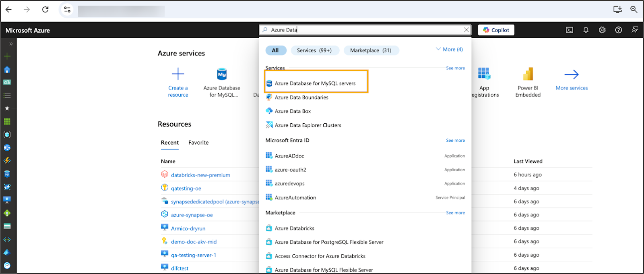The image size is (644, 274).
Task: Clear the search box with X
Action: [466, 30]
